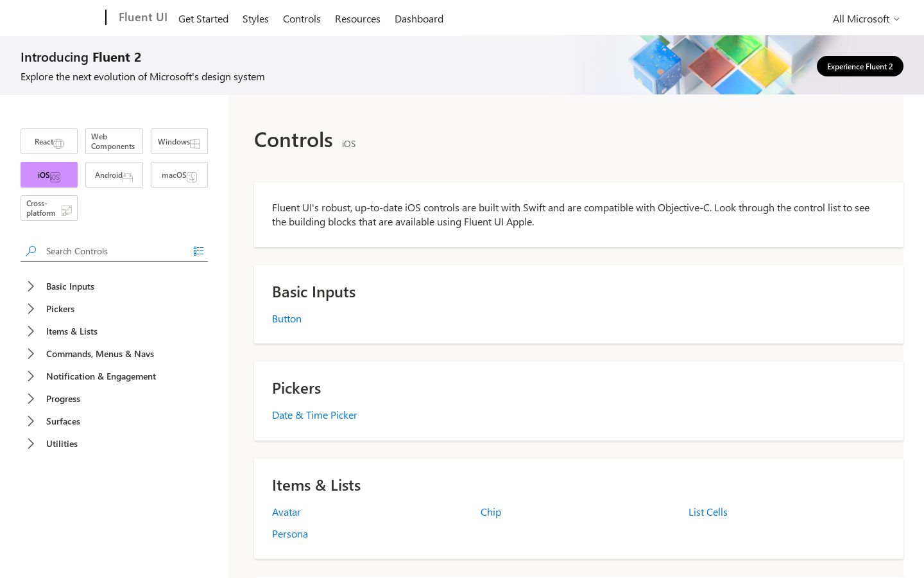Click the Items & Lists section heading
Screen dimensions: 924x578
(x=316, y=485)
